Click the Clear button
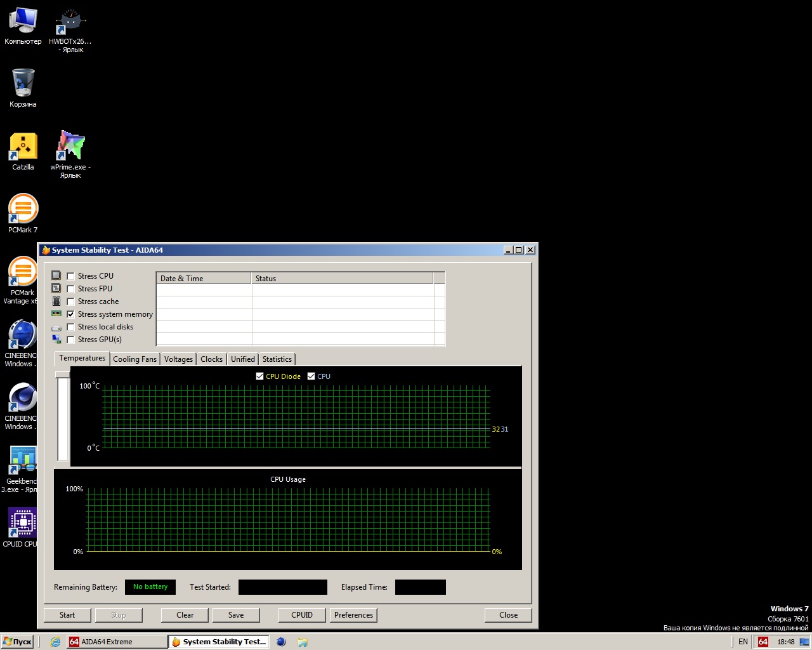The width and height of the screenshot is (812, 650). click(185, 615)
